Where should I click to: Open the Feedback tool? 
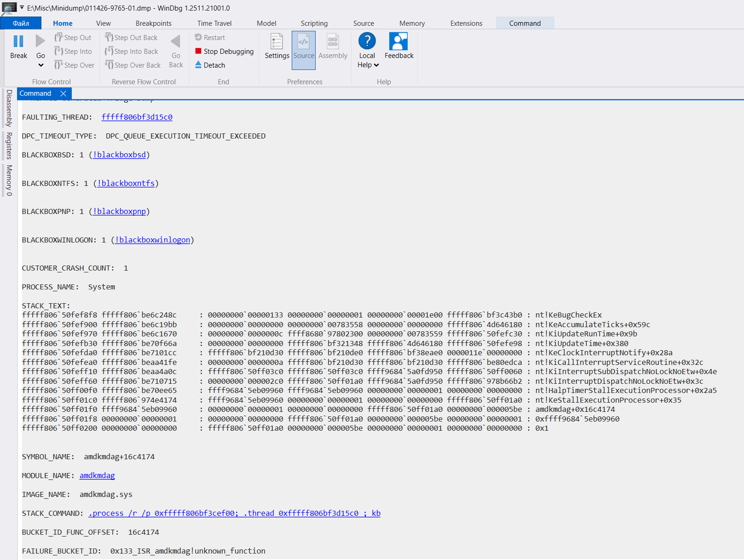click(x=399, y=46)
